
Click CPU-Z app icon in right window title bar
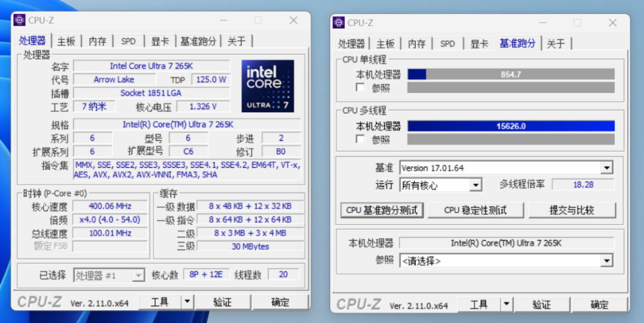pyautogui.click(x=339, y=22)
